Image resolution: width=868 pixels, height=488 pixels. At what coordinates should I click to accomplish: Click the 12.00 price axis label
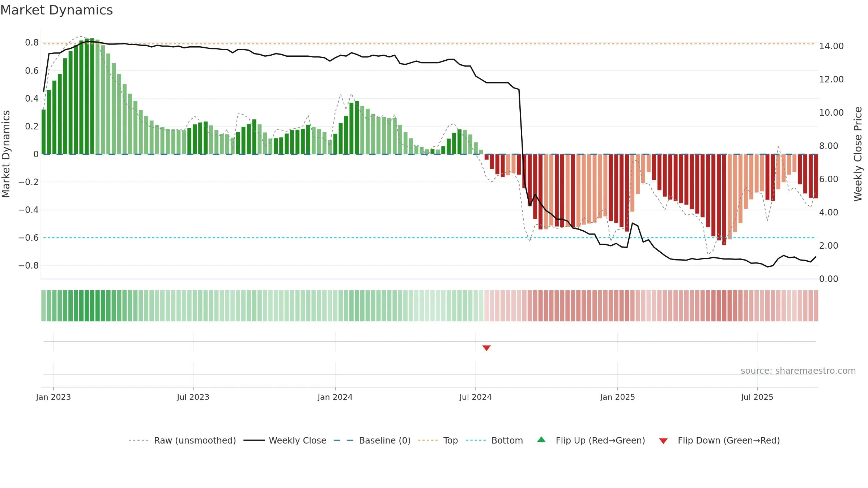831,80
